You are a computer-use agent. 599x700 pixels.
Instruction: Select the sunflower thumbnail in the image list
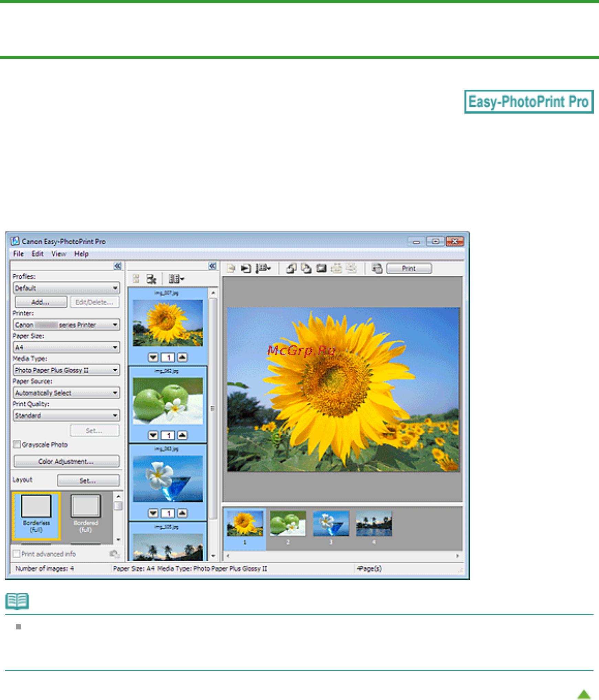168,323
